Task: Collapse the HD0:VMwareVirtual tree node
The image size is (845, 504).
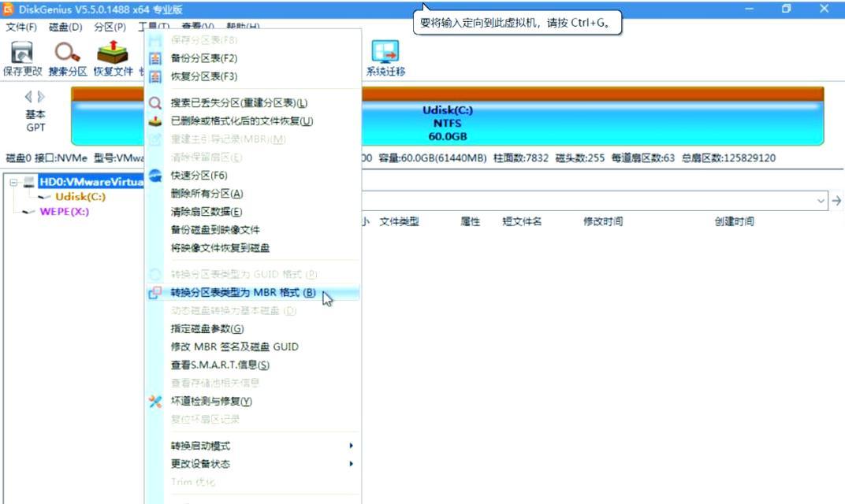Action: pyautogui.click(x=13, y=183)
